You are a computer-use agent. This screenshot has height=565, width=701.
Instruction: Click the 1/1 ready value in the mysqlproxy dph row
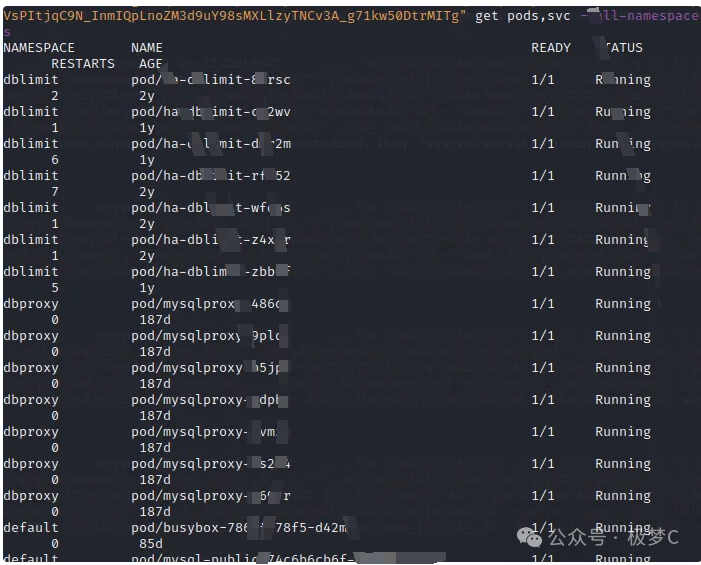click(543, 400)
